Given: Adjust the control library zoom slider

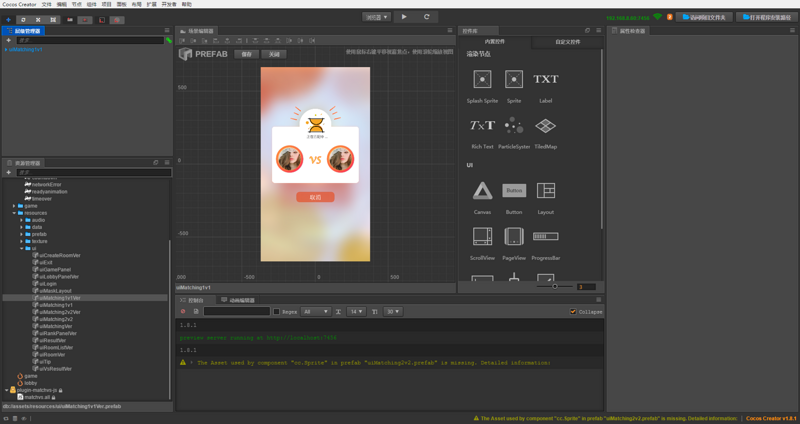Looking at the screenshot, I should 555,286.
